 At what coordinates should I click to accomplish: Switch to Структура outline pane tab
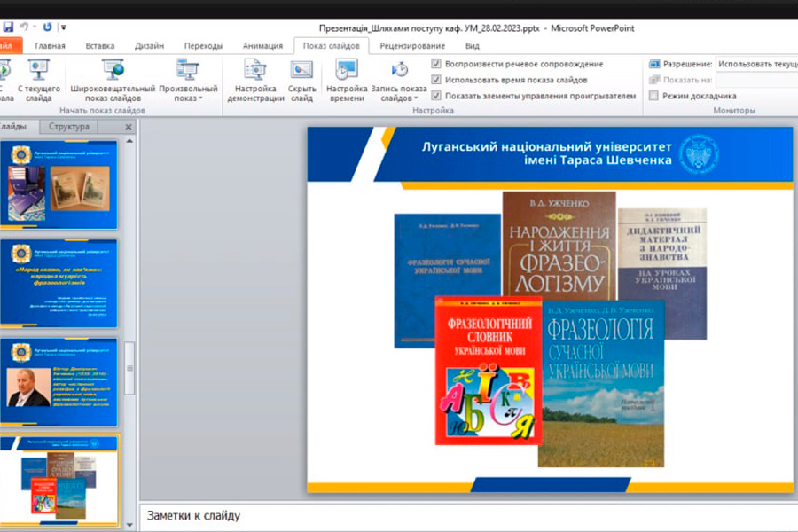tap(69, 127)
